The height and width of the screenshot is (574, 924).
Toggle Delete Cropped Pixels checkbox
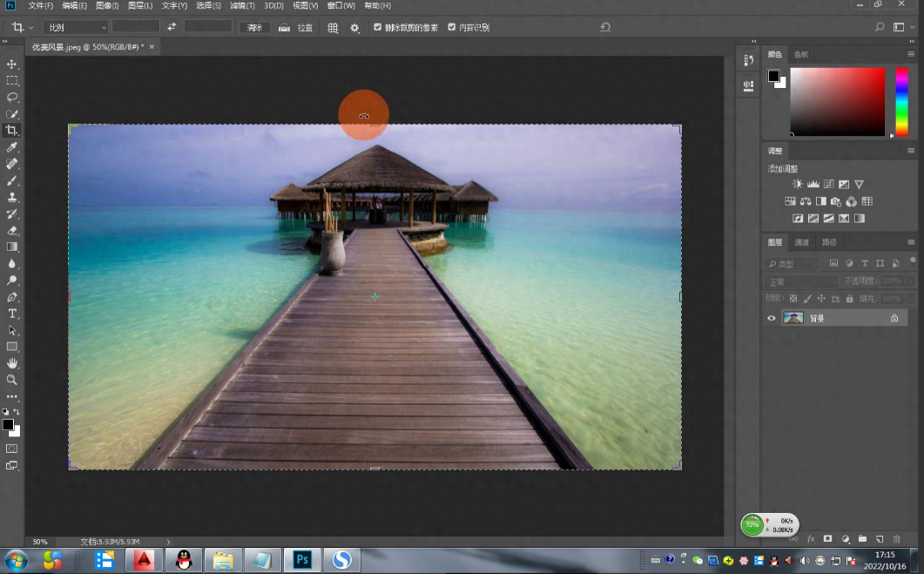(378, 26)
